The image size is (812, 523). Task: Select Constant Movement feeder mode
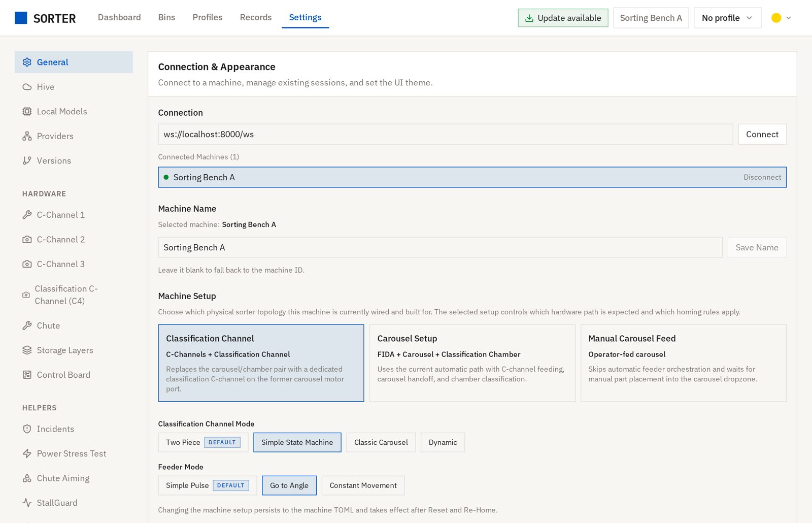coord(363,485)
